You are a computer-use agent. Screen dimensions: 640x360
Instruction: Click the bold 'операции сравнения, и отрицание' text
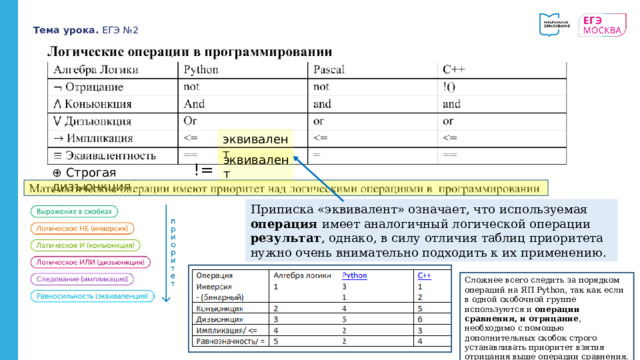click(522, 314)
